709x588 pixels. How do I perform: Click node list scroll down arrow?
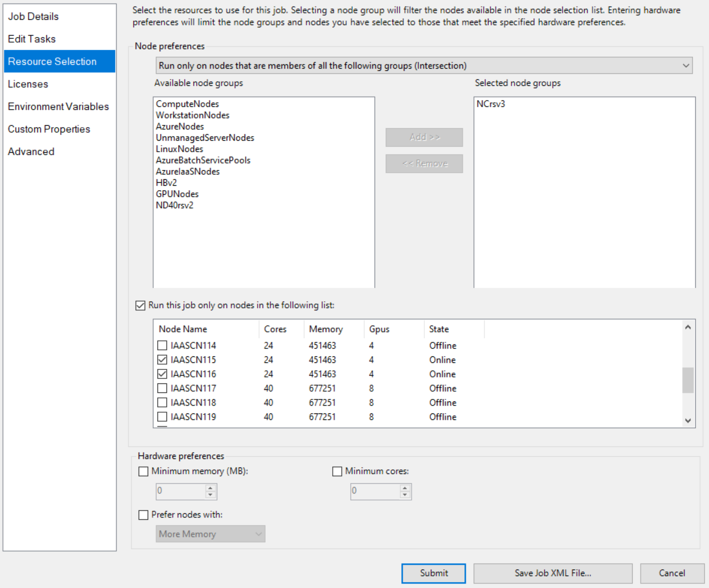[688, 420]
